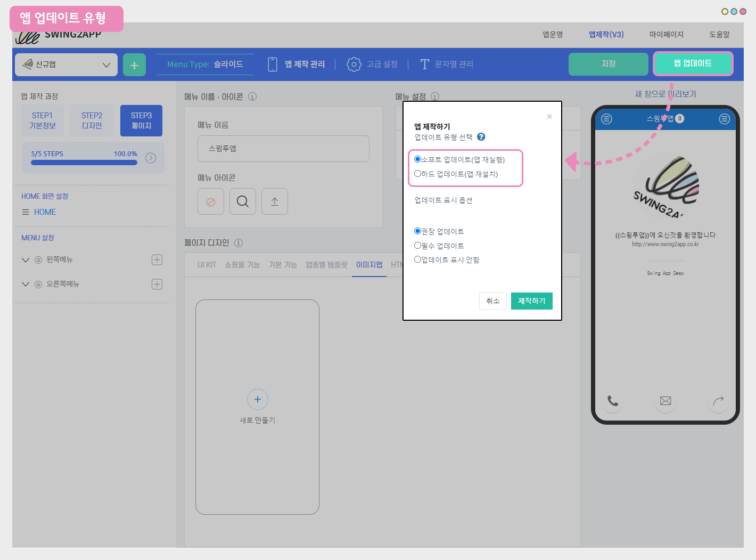Click 취소 to cancel the dialog
Image resolution: width=756 pixels, height=560 pixels.
492,301
